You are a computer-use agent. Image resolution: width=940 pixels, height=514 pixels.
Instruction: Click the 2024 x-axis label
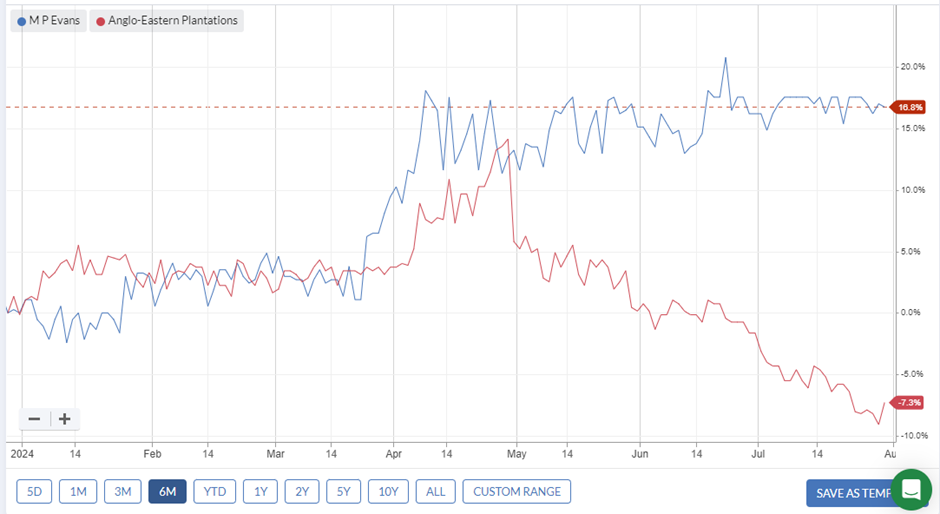22,454
